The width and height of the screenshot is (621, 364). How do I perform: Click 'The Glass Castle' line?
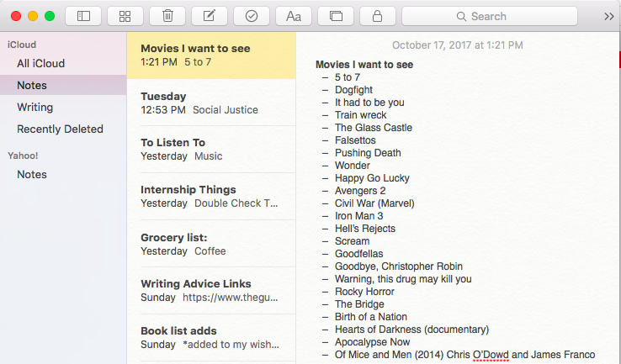tap(374, 128)
